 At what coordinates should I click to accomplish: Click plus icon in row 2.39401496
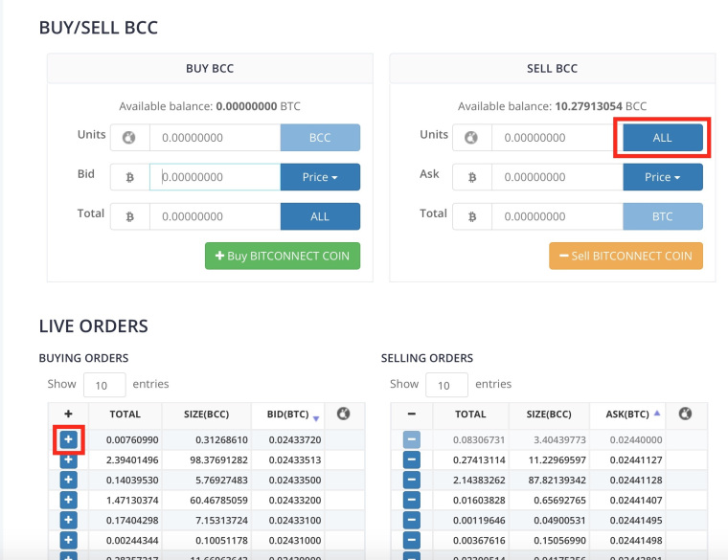tap(68, 459)
